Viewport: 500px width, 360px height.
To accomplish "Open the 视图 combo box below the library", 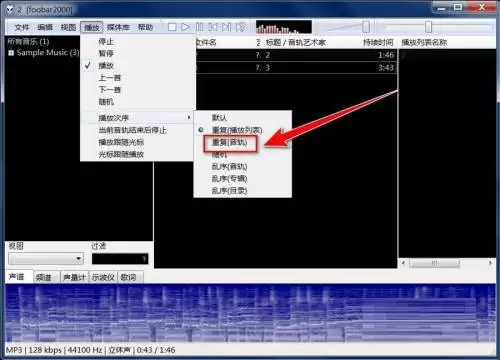I will coord(46,259).
